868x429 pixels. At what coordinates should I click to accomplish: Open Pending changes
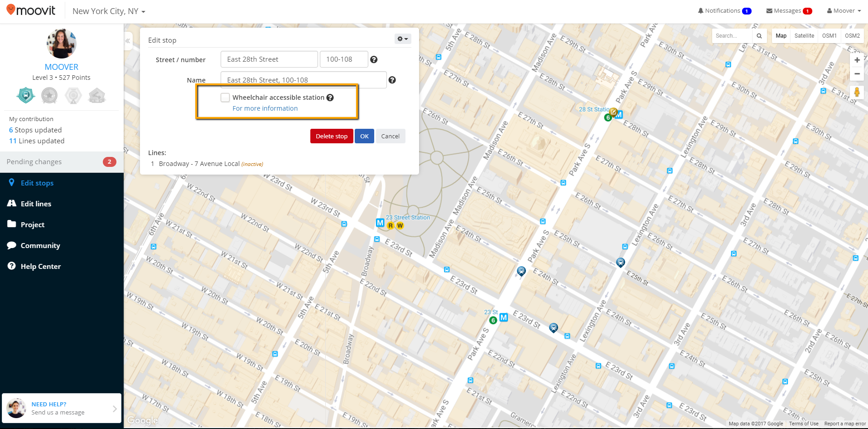pyautogui.click(x=62, y=162)
